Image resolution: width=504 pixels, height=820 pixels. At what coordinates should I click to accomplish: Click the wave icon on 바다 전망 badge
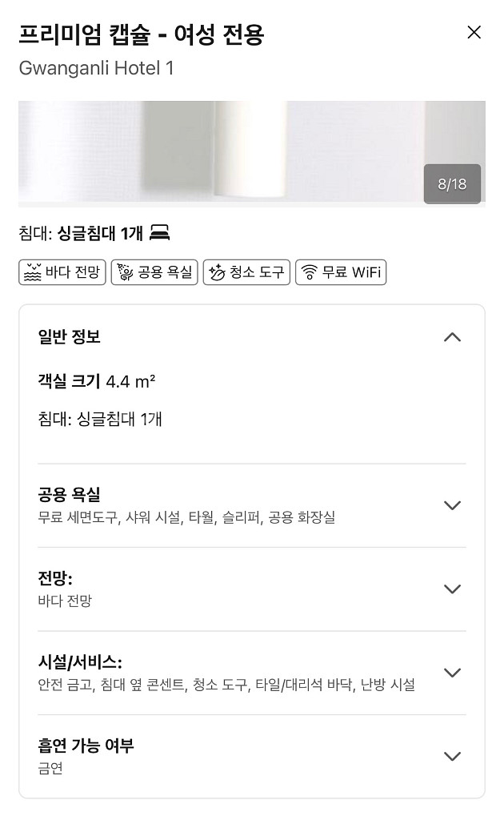(33, 272)
